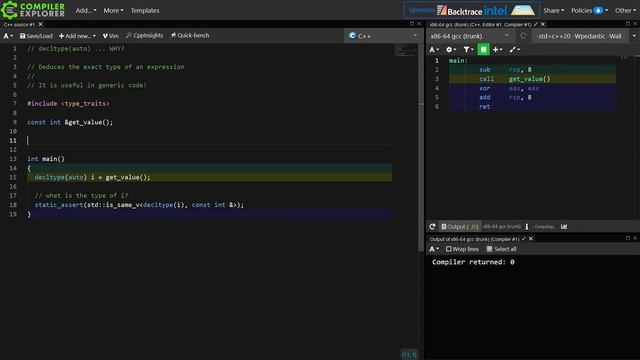This screenshot has height=360, width=640.
Task: Click the editor minimap preview
Action: click(405, 51)
